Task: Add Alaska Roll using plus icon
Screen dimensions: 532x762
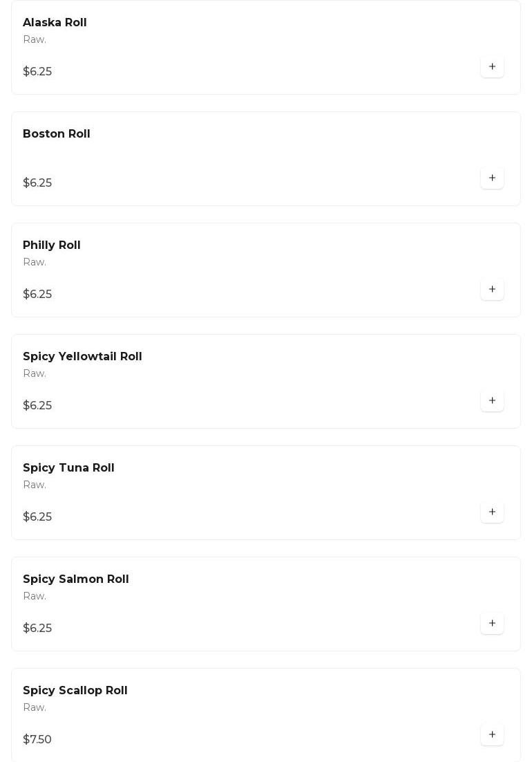Action: [492, 67]
